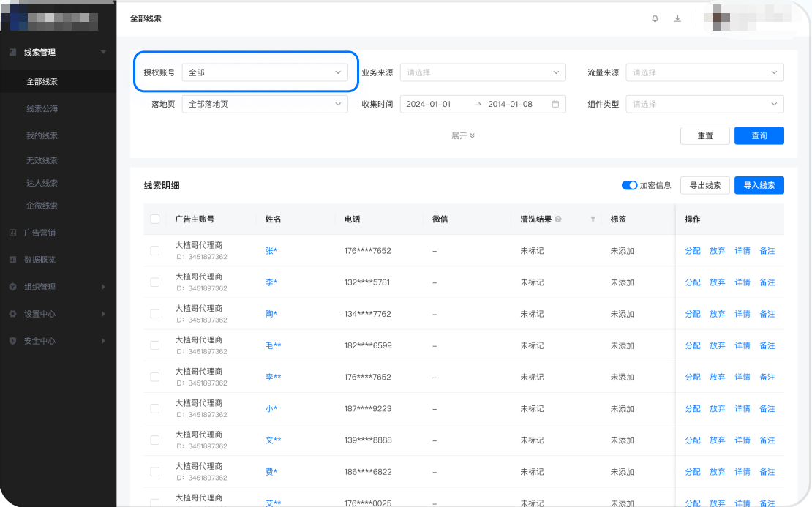The width and height of the screenshot is (812, 507).
Task: Click the 组织管理 sidebar icon
Action: [x=13, y=286]
